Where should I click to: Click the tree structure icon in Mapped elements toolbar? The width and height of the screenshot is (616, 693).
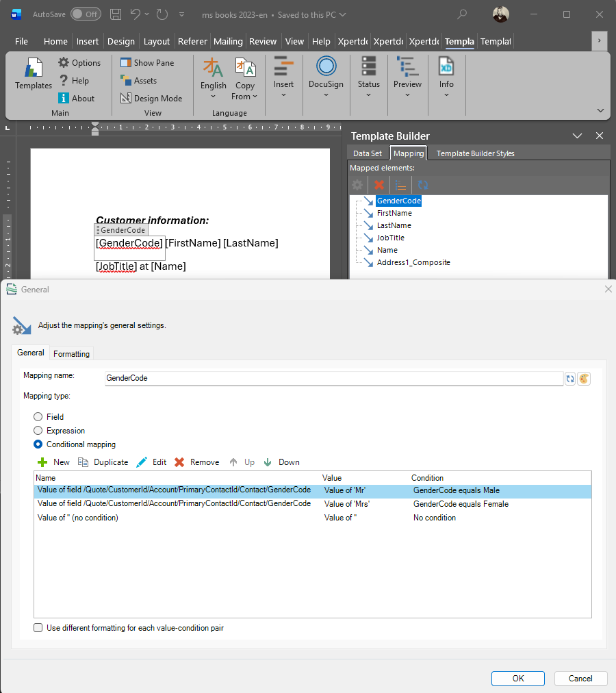coord(401,185)
